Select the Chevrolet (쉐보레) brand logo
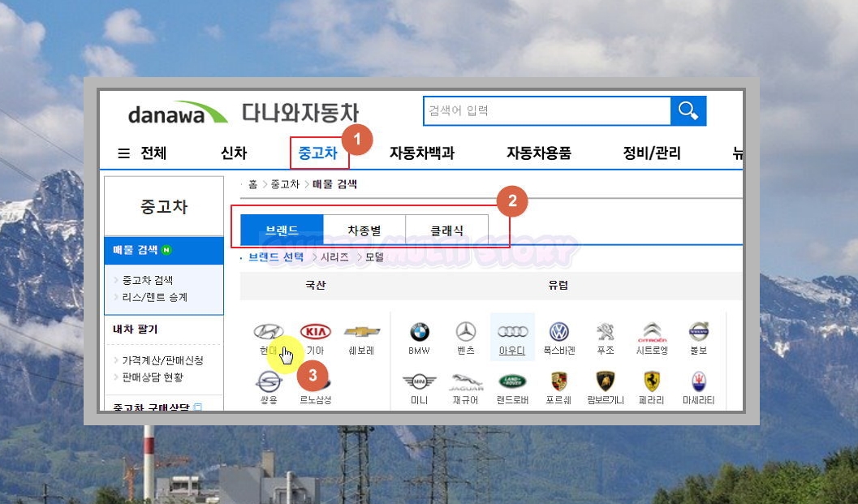Image resolution: width=858 pixels, height=504 pixels. tap(362, 332)
